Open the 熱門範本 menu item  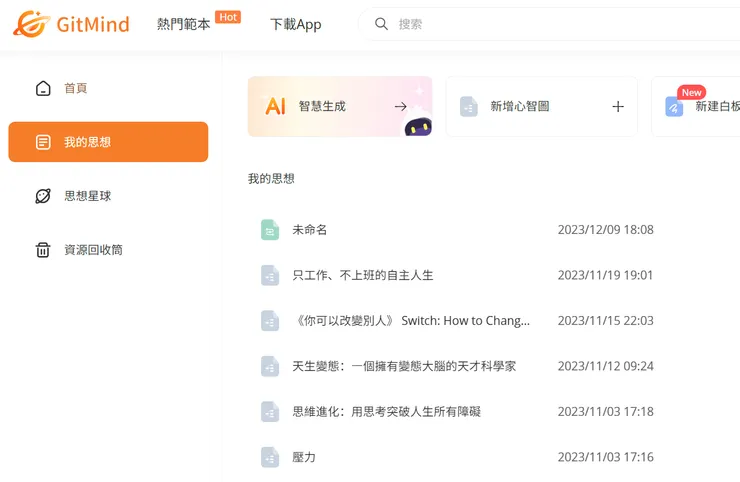pos(184,24)
